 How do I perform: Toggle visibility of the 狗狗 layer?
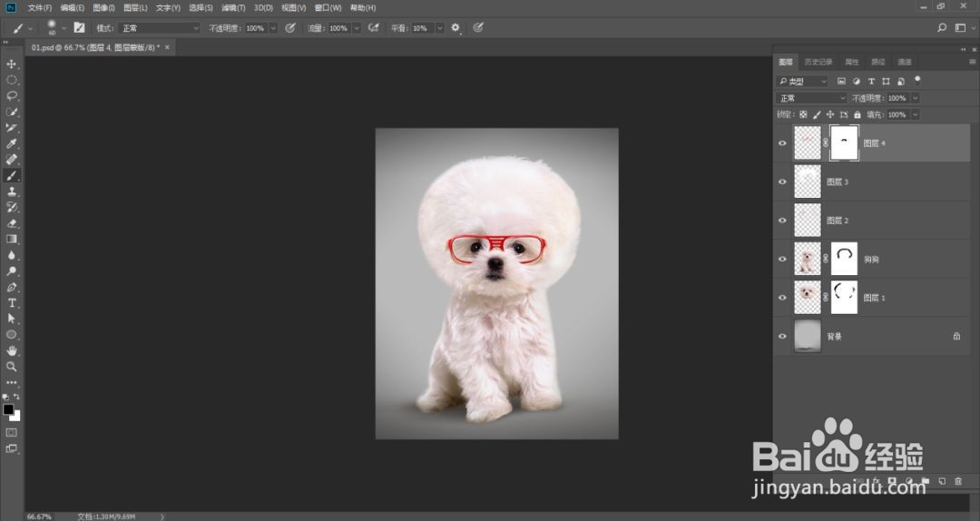(x=782, y=260)
